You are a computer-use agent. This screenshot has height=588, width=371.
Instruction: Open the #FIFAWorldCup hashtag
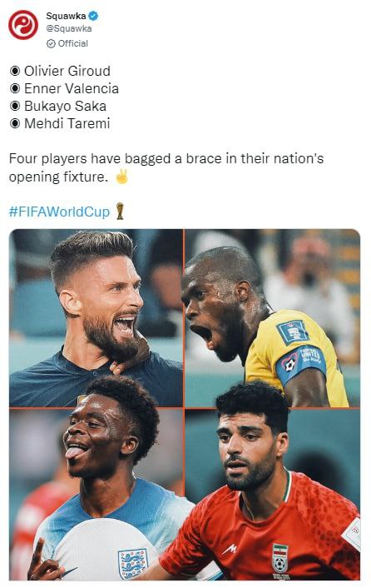(59, 212)
